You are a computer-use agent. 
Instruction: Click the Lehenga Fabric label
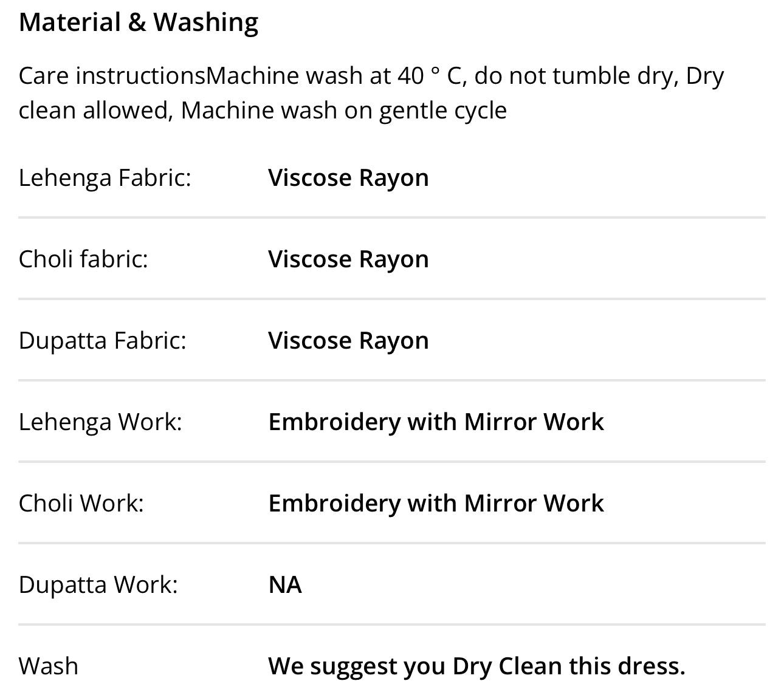point(105,178)
